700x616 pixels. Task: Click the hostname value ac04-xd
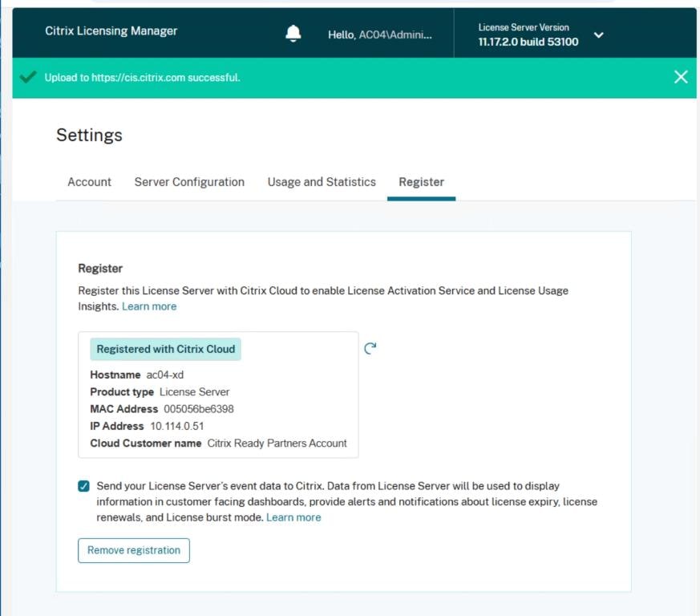pos(164,375)
